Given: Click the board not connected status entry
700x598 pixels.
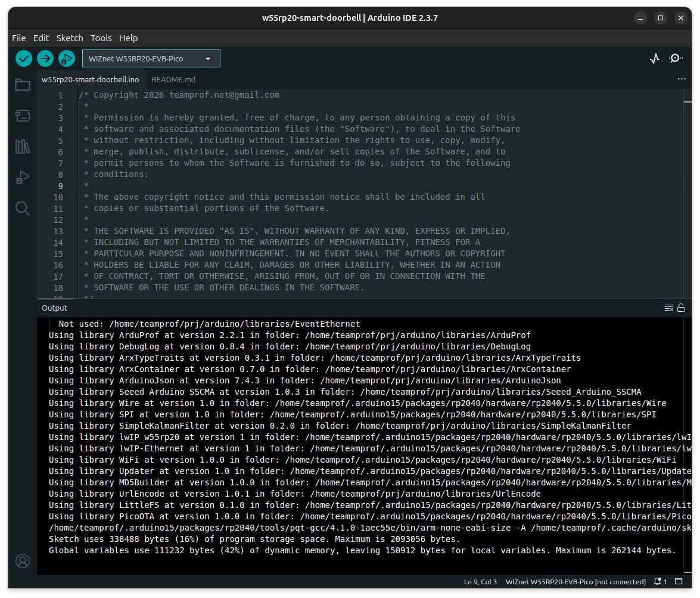Looking at the screenshot, I should click(x=575, y=581).
